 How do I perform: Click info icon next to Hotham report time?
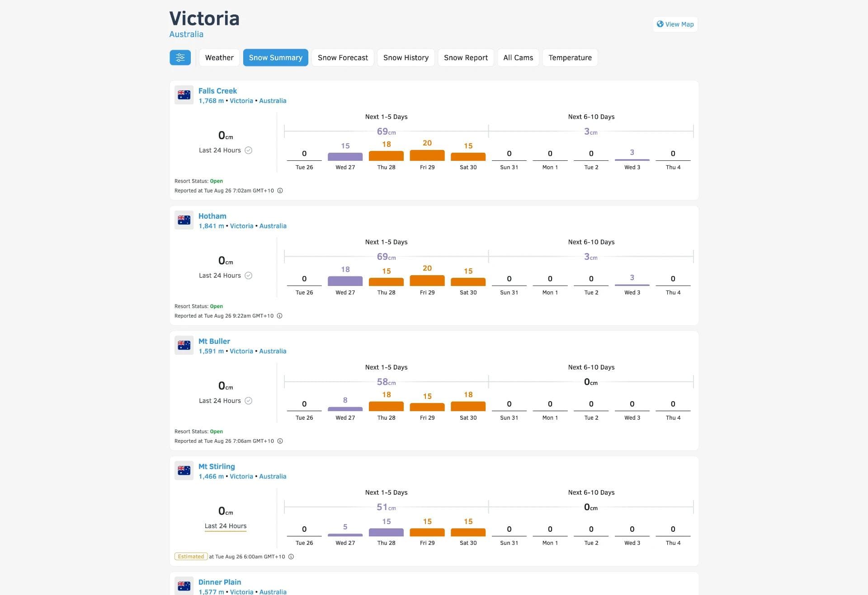pos(280,316)
